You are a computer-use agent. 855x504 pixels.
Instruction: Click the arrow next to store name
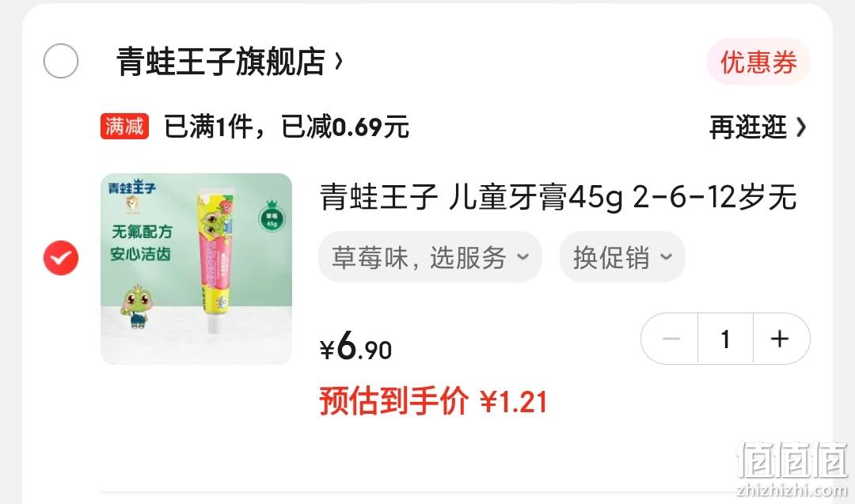[x=339, y=61]
